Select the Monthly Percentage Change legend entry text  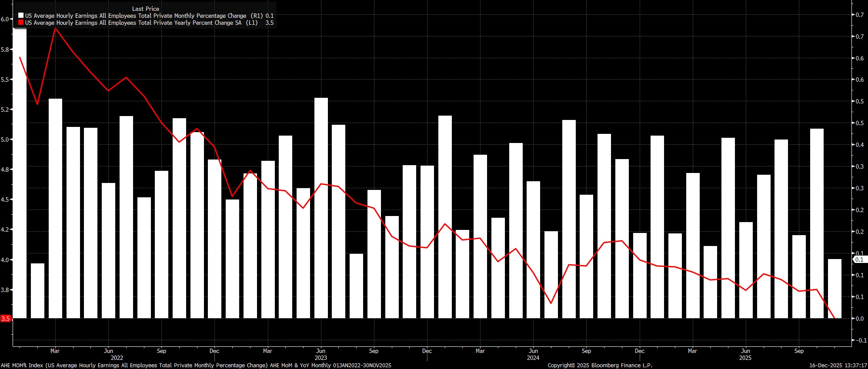pyautogui.click(x=135, y=16)
